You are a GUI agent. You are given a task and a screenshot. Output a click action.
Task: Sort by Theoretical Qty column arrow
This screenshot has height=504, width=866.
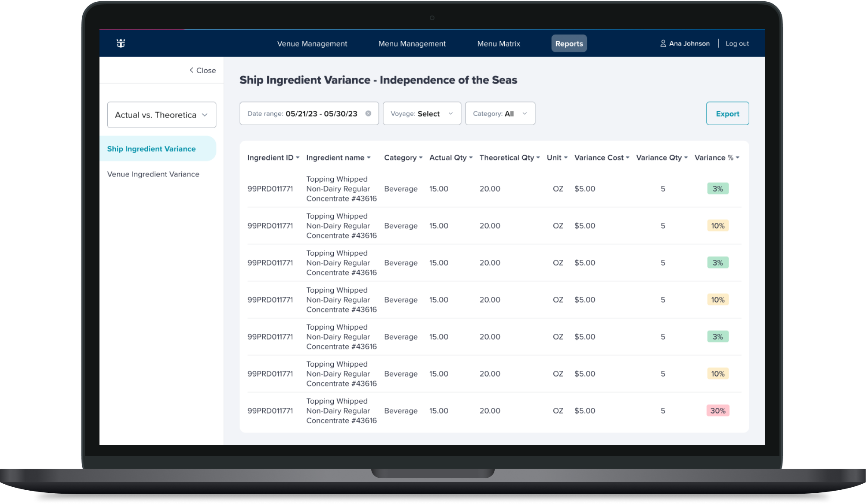pyautogui.click(x=538, y=158)
